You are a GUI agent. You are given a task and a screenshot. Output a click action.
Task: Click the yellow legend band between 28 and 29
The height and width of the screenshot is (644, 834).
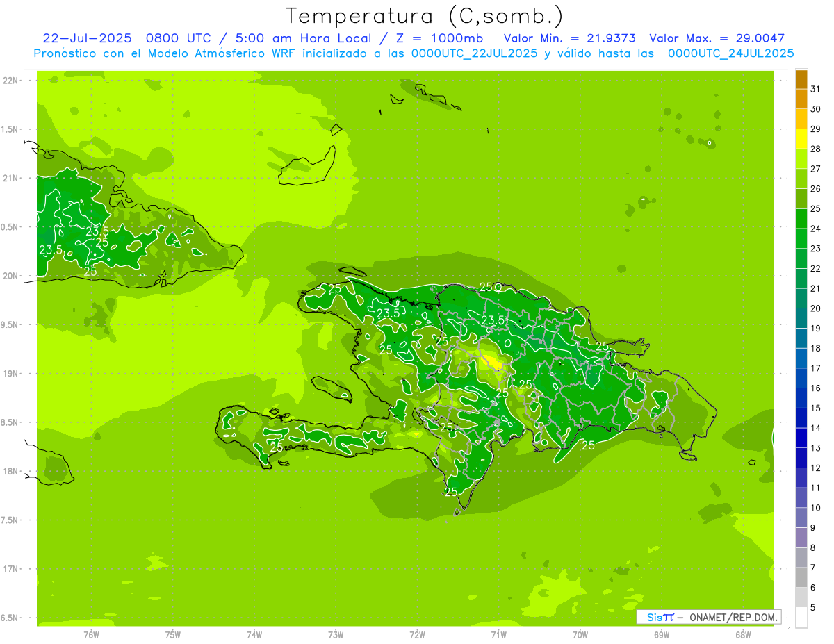[801, 139]
